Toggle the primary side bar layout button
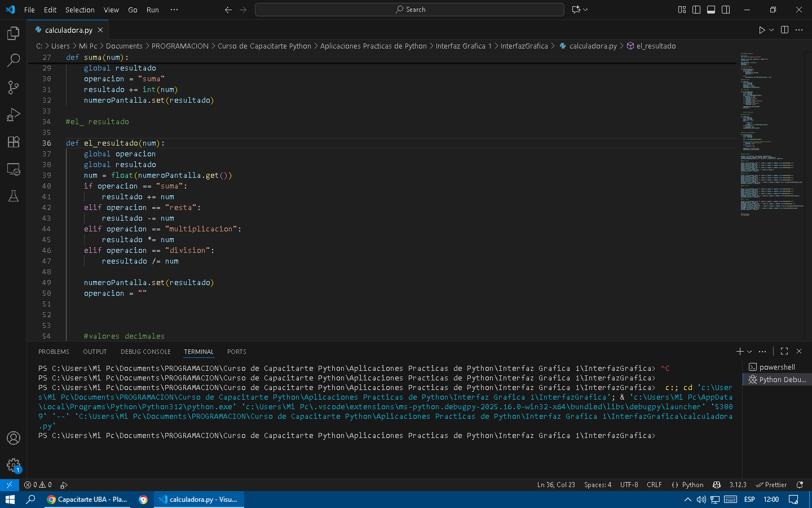The width and height of the screenshot is (812, 508). (x=696, y=10)
